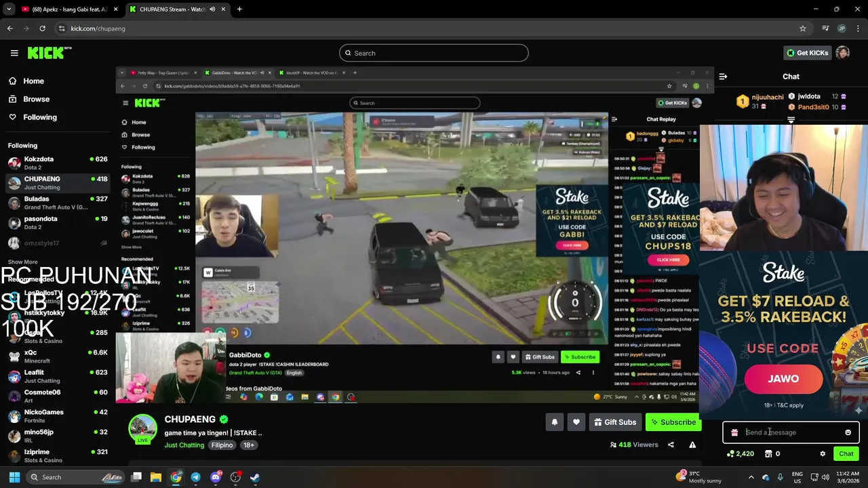Open mino56jp recommended channel

[58, 436]
